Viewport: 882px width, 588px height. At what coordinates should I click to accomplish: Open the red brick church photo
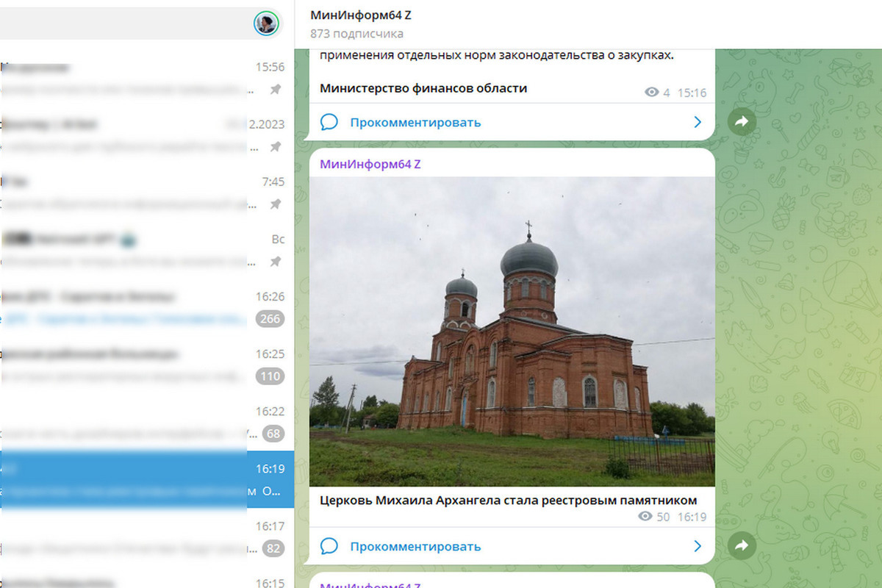512,331
